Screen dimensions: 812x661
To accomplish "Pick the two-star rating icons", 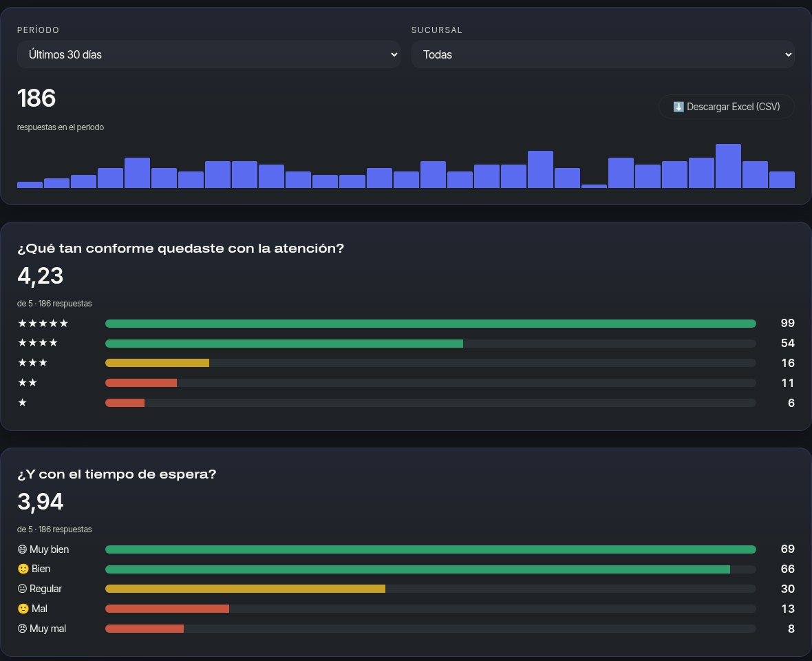I will pos(28,383).
